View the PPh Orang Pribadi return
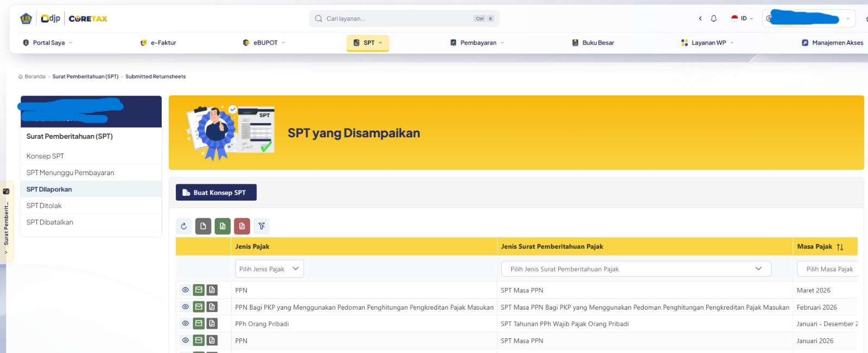This screenshot has height=353, width=868. click(186, 324)
